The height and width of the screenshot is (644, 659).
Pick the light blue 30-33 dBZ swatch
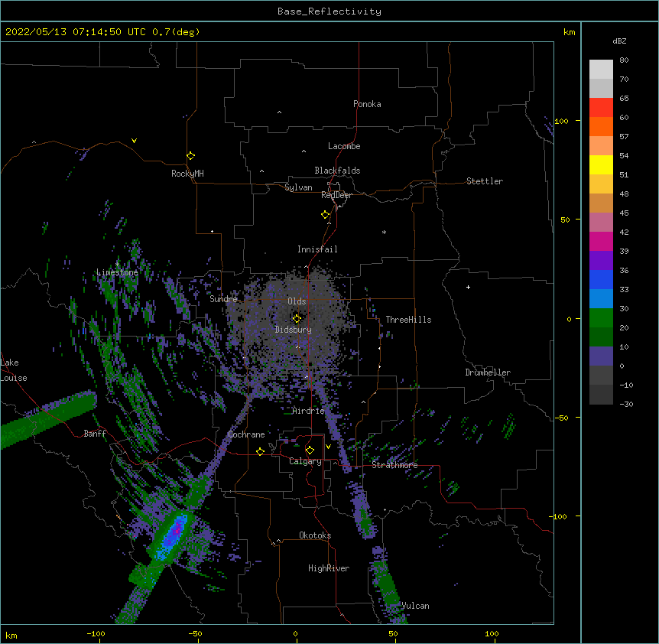[601, 298]
